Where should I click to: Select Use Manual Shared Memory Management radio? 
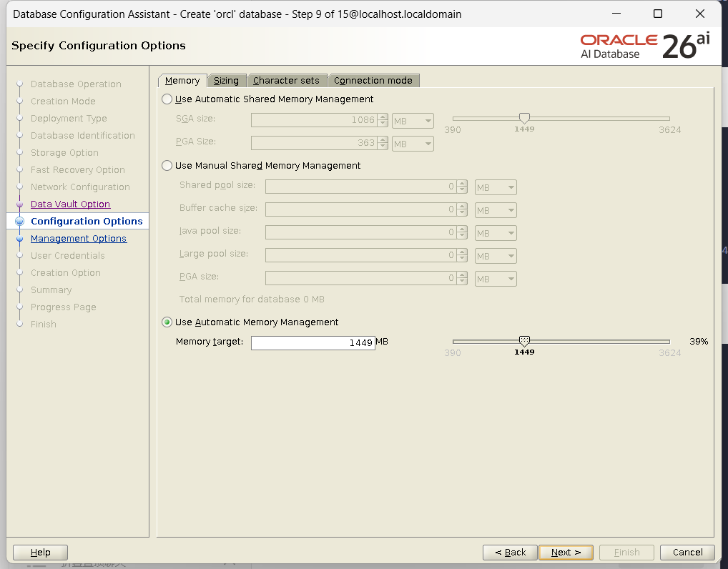pos(167,166)
